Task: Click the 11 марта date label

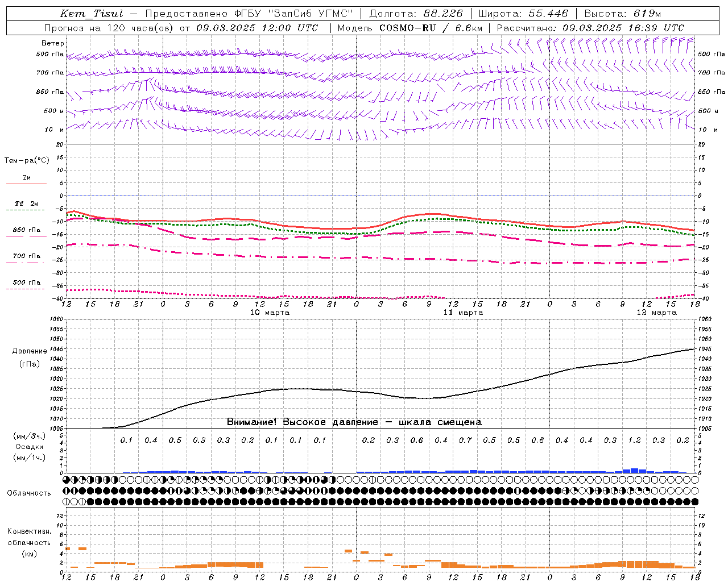Action: point(464,313)
